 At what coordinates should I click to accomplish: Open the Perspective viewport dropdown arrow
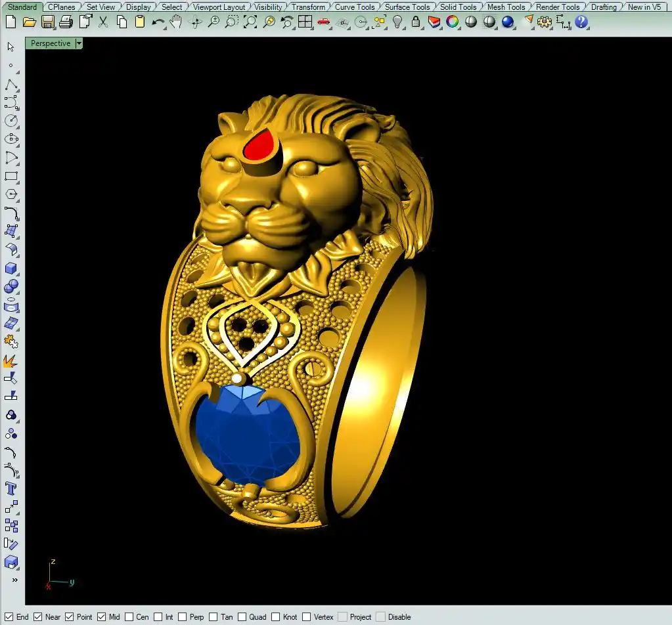click(79, 43)
